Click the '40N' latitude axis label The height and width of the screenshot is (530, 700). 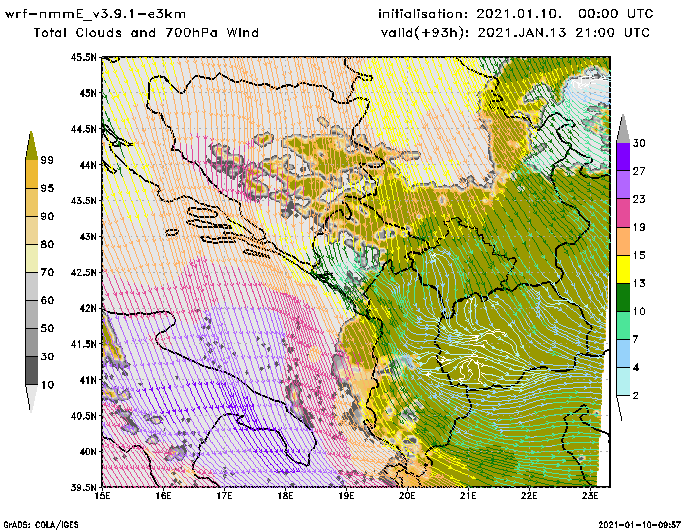pos(88,451)
